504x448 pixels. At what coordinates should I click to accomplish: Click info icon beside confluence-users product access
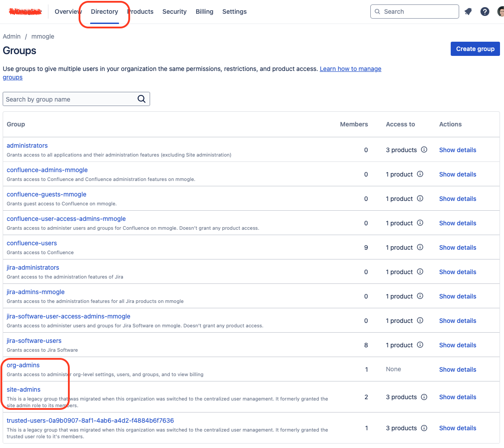pyautogui.click(x=420, y=247)
